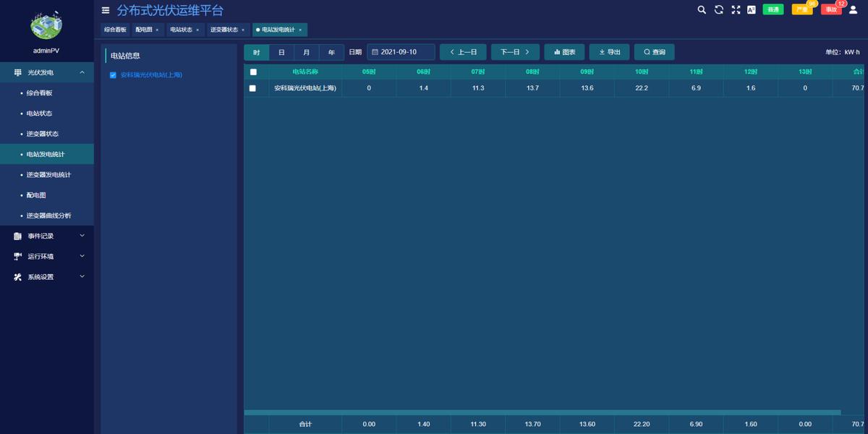
Task: Click the yellow 严重 alarm badge
Action: (x=801, y=10)
